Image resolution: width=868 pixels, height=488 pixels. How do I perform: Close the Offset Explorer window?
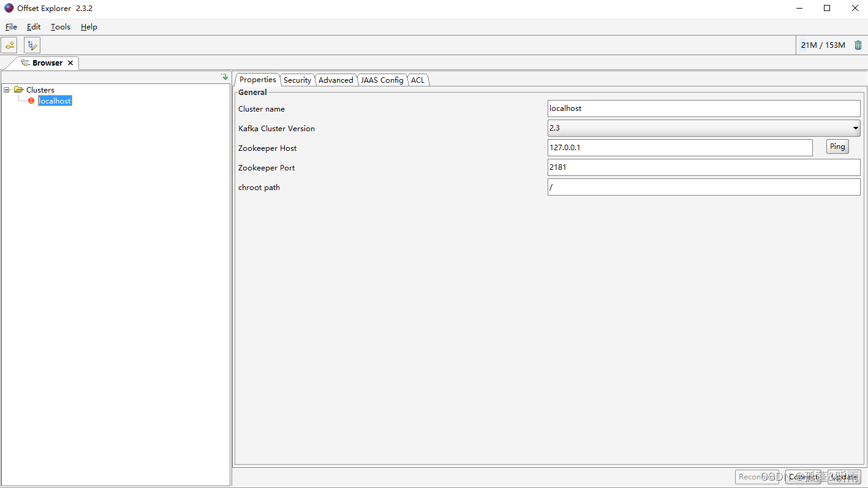[x=855, y=9]
